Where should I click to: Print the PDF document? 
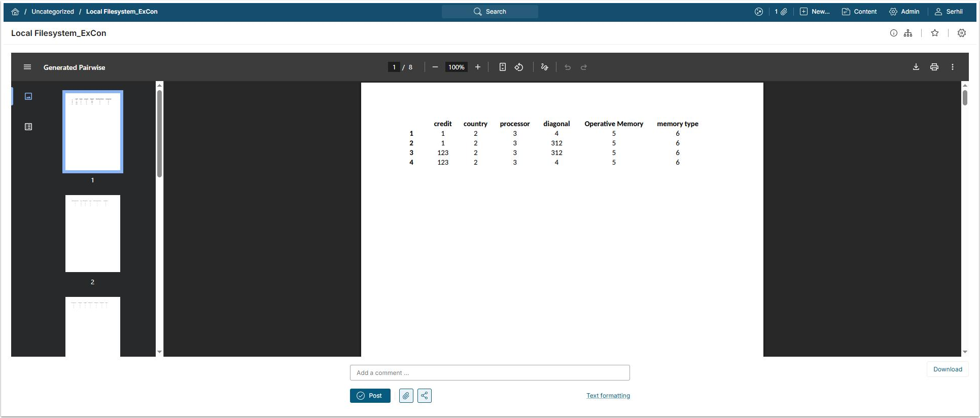click(934, 67)
